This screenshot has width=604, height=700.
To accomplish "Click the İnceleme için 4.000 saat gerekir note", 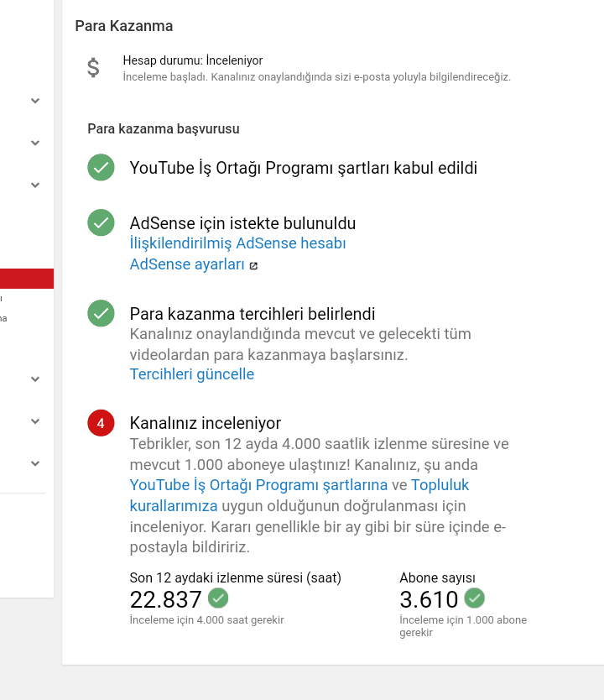I will pos(207,620).
